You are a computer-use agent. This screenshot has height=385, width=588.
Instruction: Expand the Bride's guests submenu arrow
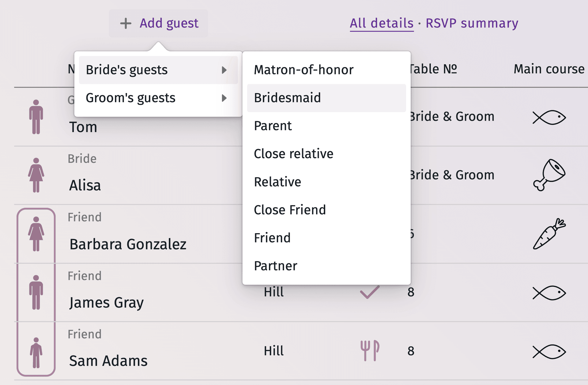[x=224, y=70]
